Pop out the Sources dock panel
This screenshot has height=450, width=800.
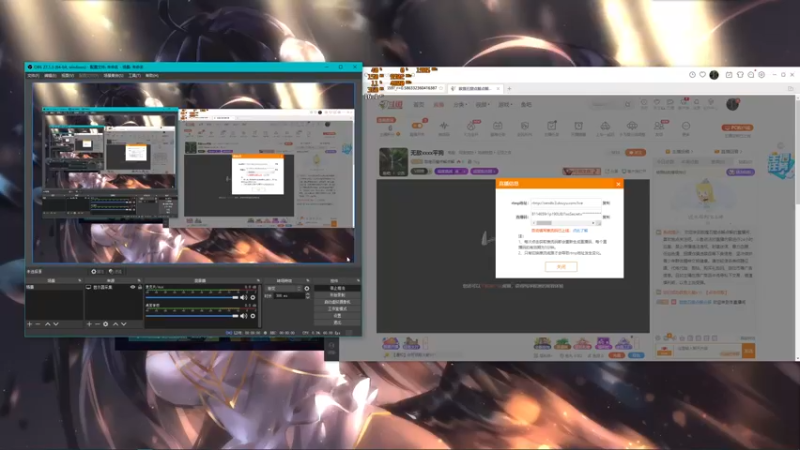[139, 281]
